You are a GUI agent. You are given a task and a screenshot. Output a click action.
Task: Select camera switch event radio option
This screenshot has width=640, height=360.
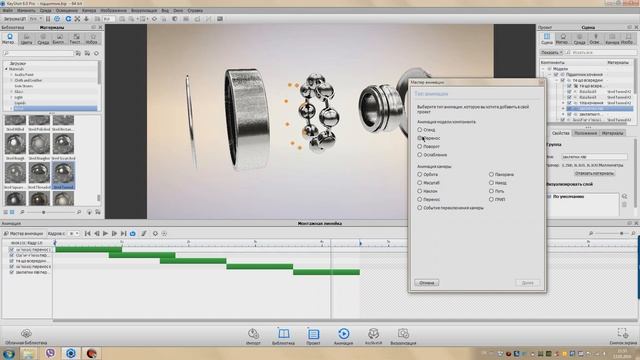[x=420, y=208]
